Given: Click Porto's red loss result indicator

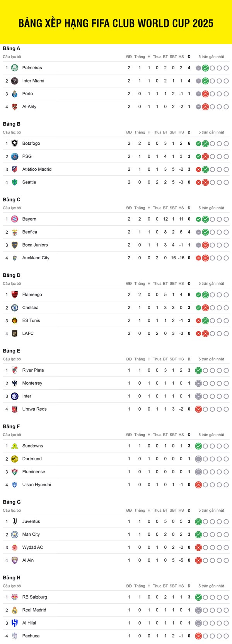Looking at the screenshot, I should [x=205, y=94].
